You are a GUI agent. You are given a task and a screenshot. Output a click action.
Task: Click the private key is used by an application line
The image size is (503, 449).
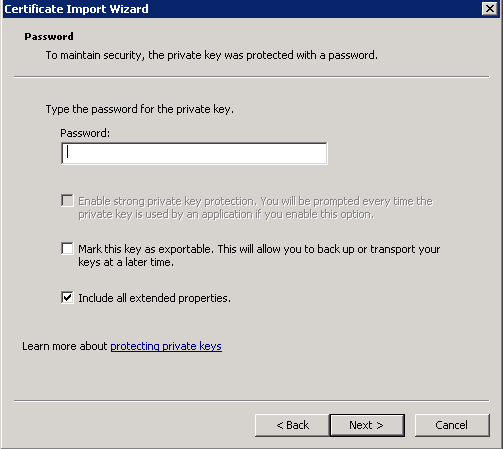pos(226,214)
